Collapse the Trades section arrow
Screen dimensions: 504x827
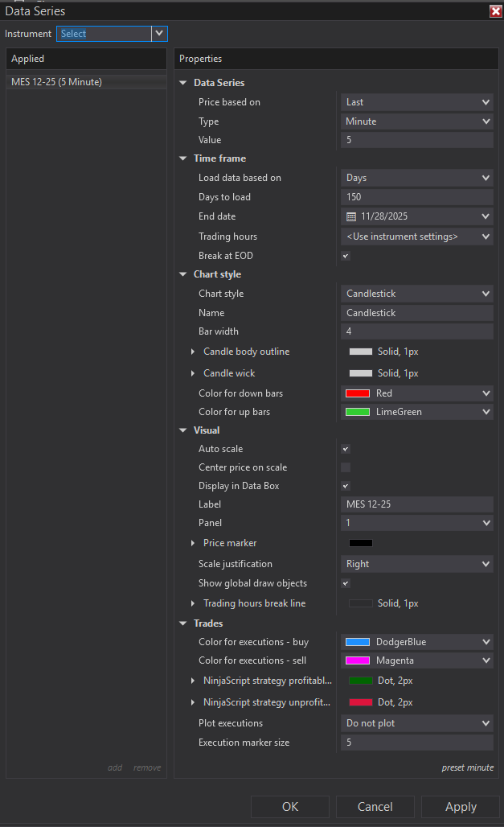pyautogui.click(x=183, y=623)
